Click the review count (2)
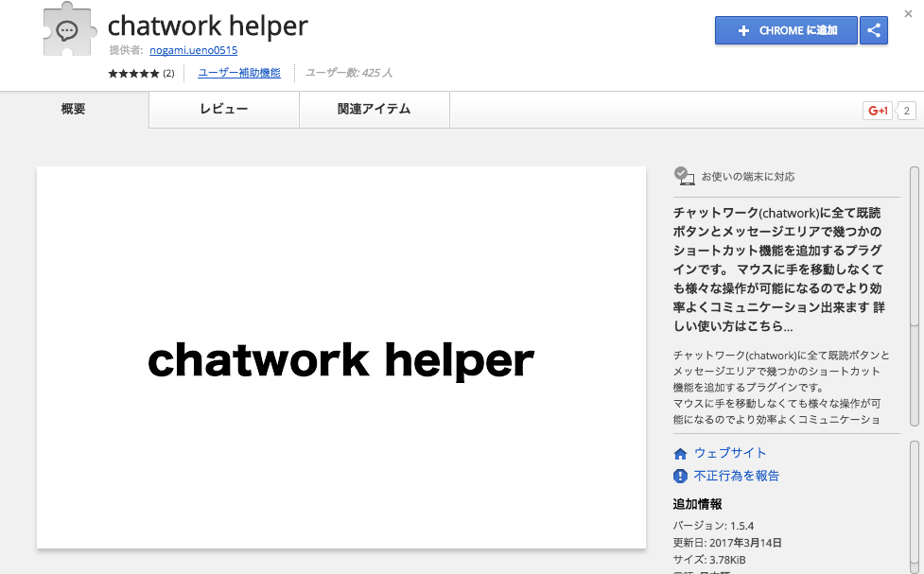Viewport: 924px width, 574px height. (168, 73)
